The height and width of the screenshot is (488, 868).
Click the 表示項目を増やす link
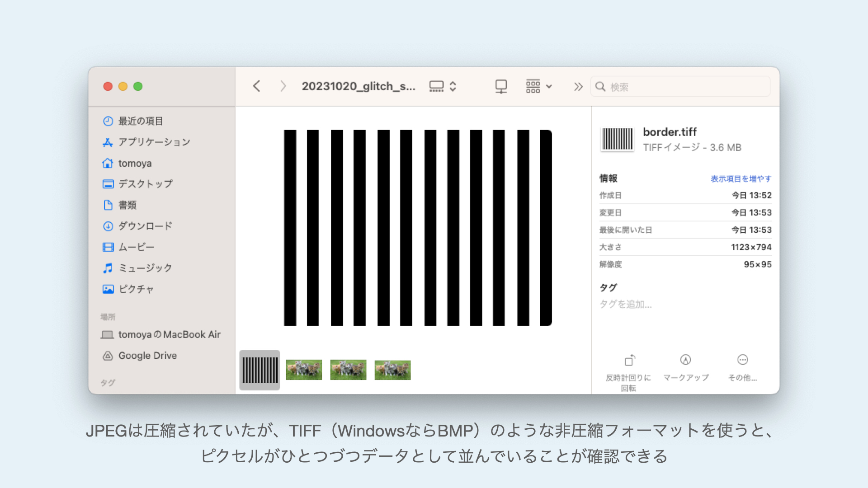(741, 178)
